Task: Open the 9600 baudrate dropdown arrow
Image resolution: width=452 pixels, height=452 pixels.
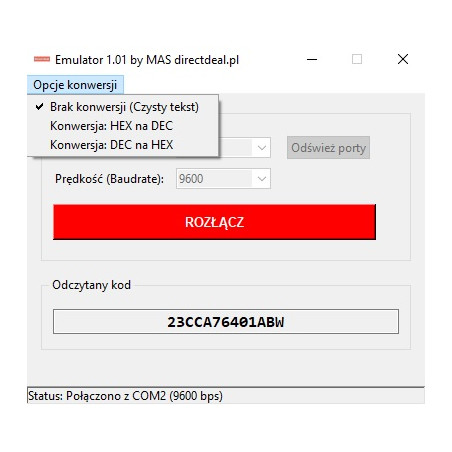Action: pyautogui.click(x=262, y=179)
